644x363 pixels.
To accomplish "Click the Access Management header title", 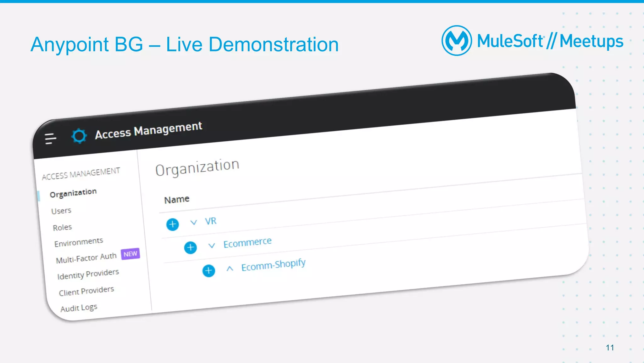I will click(x=148, y=130).
